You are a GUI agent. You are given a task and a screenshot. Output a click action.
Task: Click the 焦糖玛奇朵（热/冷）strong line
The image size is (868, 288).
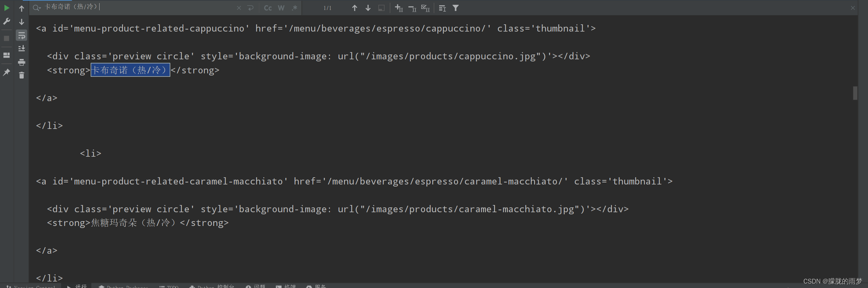[138, 223]
